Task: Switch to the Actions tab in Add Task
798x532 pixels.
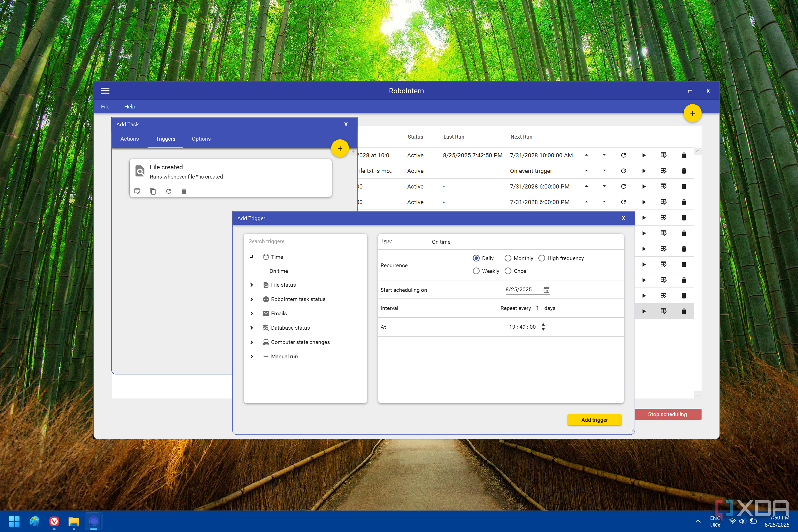Action: (130, 139)
